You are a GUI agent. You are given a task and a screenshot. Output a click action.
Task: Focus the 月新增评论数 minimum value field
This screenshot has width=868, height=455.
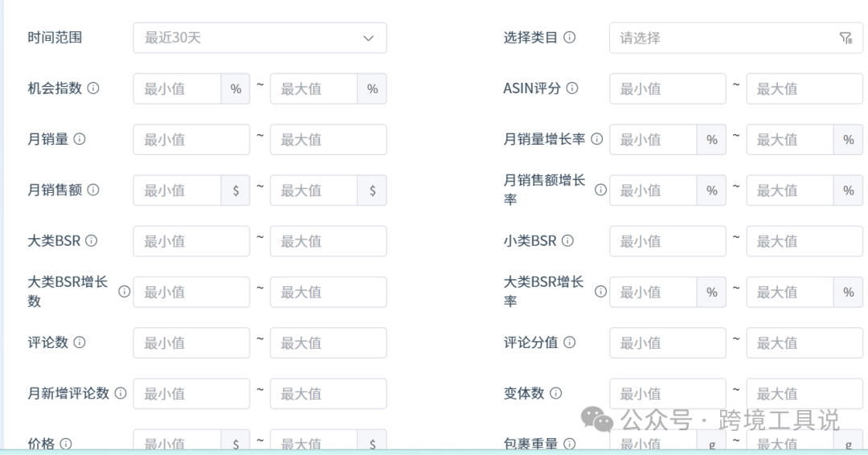[191, 394]
